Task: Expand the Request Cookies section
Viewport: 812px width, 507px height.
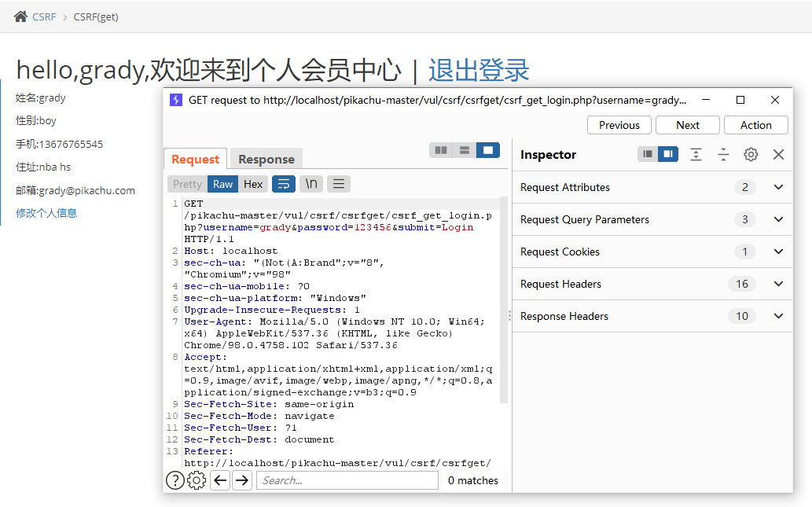Action: (778, 252)
